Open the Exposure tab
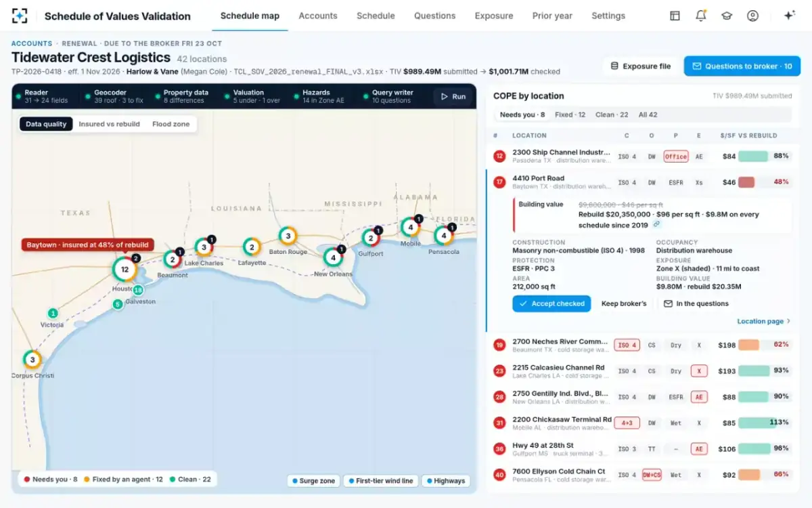 [494, 16]
